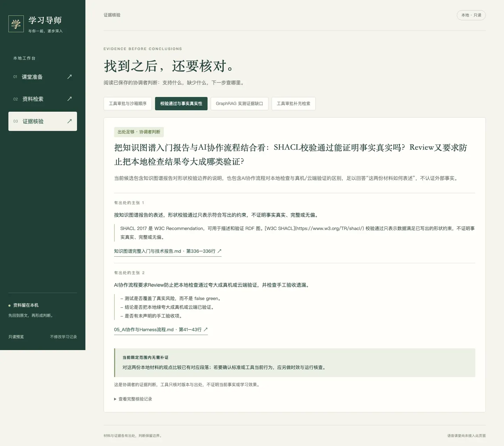Click the 当前限定范围内无需补证 note heading
Screen dimensions: 504x446
(x=145, y=357)
